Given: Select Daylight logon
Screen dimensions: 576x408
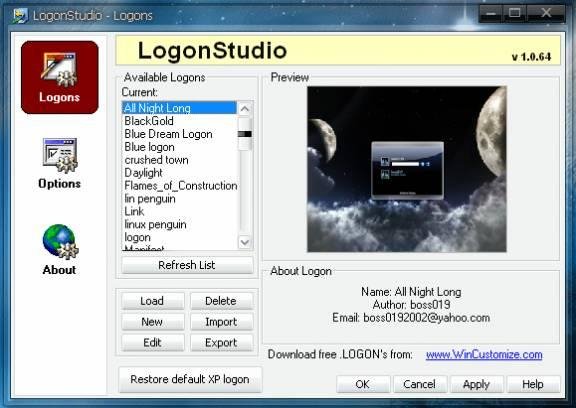Looking at the screenshot, I should click(x=179, y=173).
